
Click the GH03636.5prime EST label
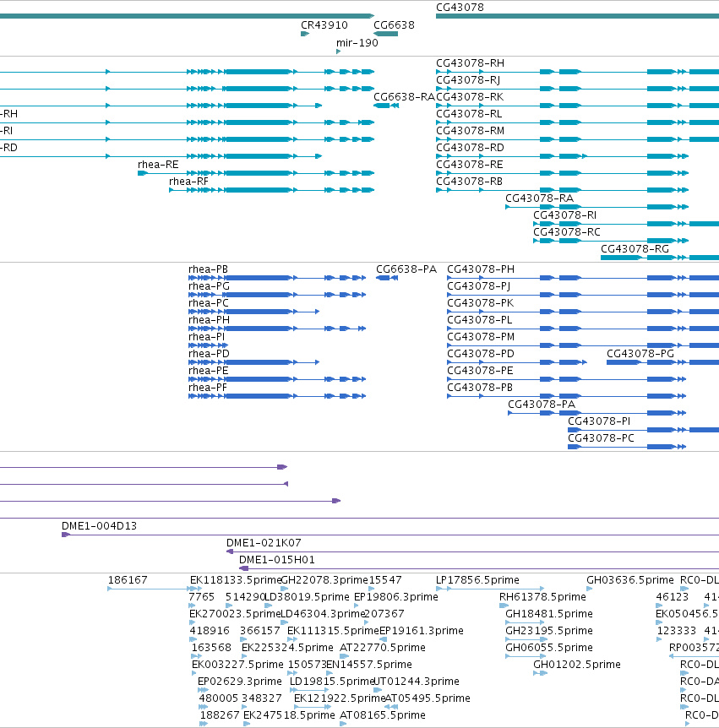[630, 580]
